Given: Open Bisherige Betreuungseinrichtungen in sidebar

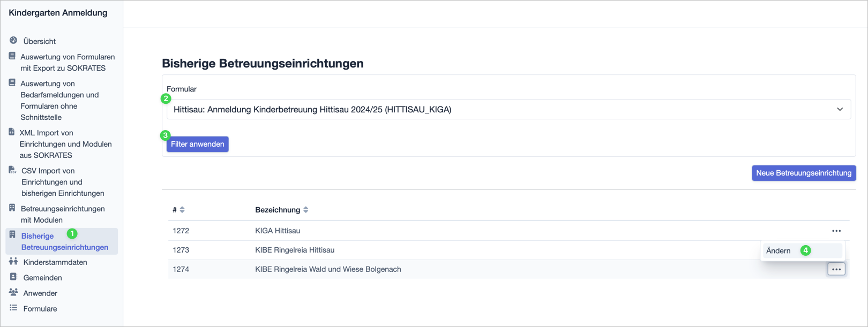Looking at the screenshot, I should [64, 241].
